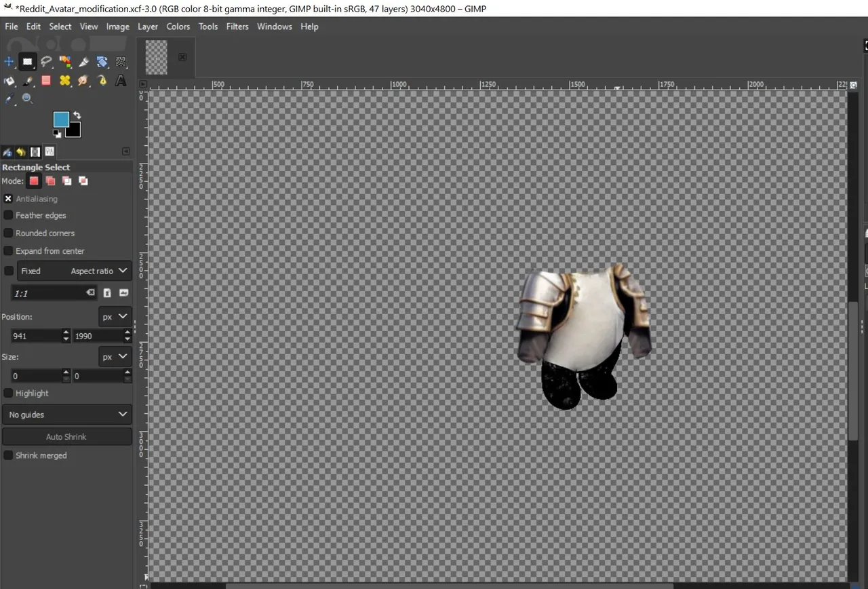Open the black background color swatch
Screen dimensions: 868x589
[74, 130]
